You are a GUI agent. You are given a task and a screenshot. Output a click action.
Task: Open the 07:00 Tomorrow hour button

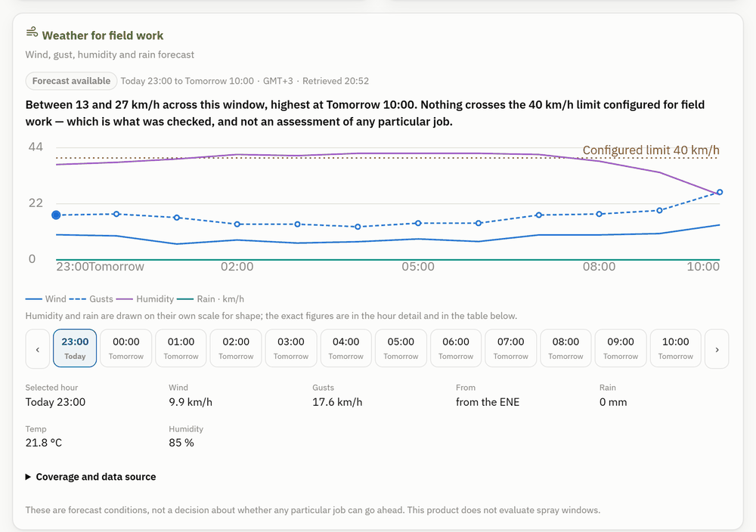pyautogui.click(x=510, y=348)
